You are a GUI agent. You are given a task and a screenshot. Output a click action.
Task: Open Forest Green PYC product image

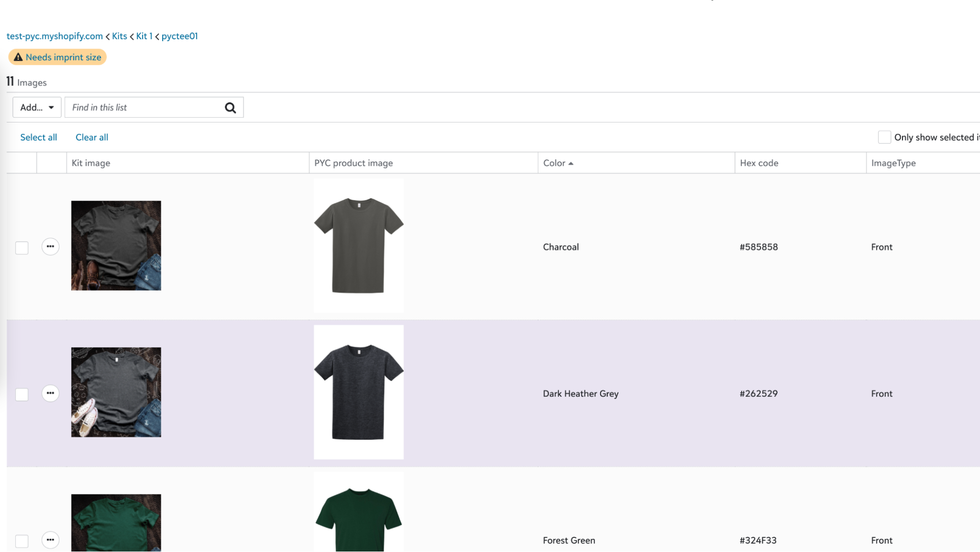(359, 512)
